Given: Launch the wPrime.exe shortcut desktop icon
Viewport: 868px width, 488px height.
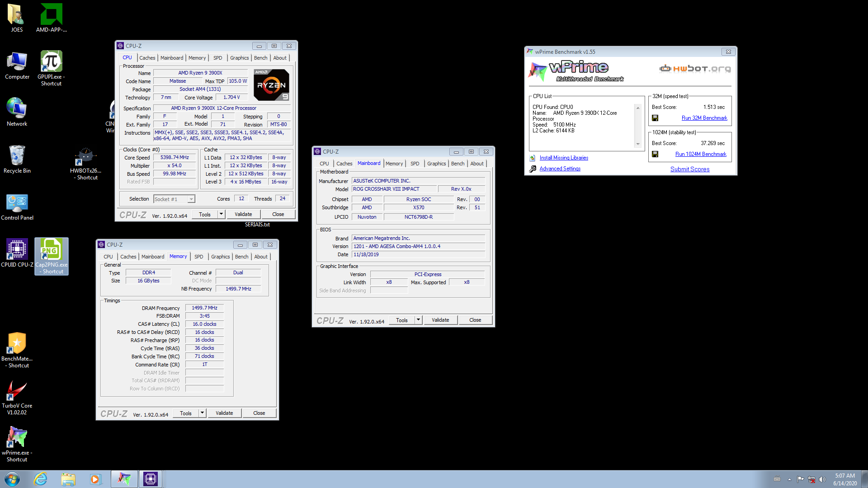Looking at the screenshot, I should pos(17,445).
